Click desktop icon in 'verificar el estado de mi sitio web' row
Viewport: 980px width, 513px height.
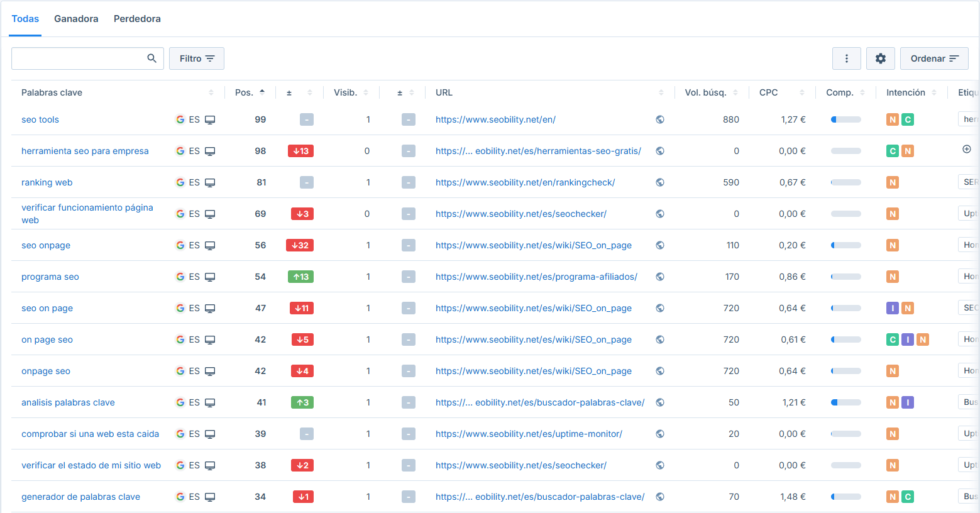(x=210, y=466)
